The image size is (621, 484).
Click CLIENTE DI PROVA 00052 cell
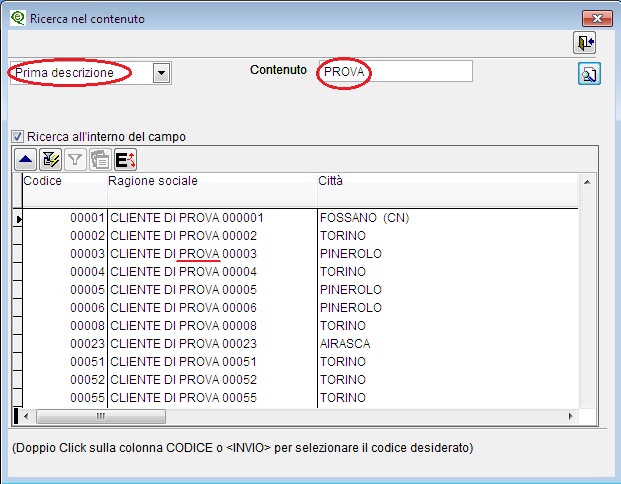click(212, 380)
